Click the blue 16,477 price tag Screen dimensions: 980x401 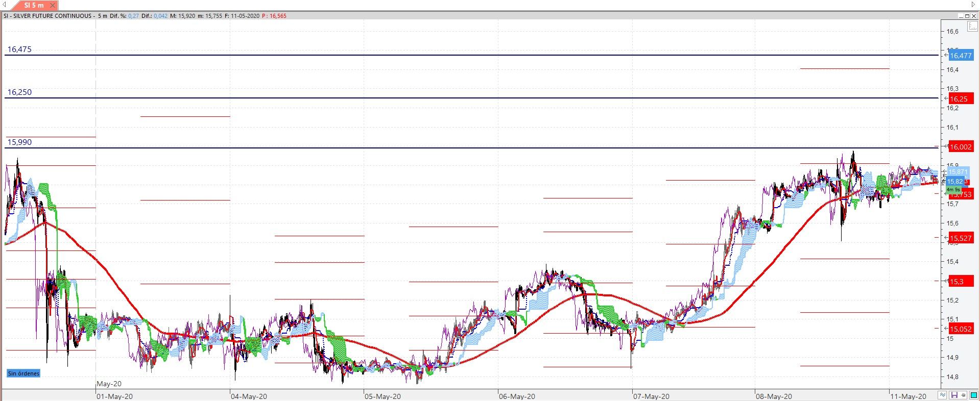click(961, 56)
